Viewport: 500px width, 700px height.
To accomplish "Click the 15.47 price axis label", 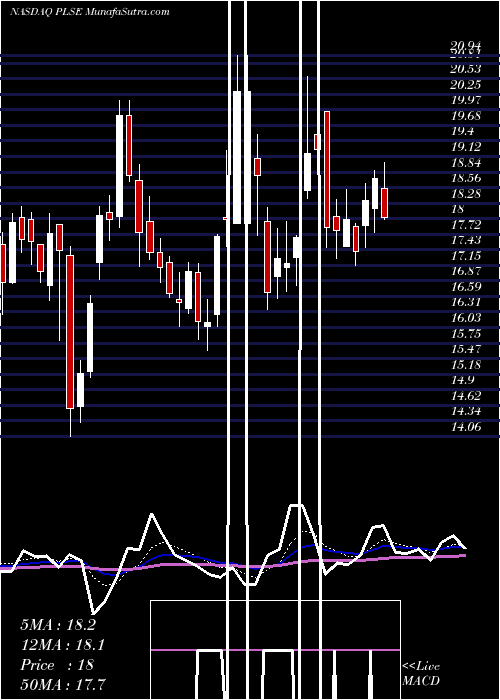I will click(466, 349).
